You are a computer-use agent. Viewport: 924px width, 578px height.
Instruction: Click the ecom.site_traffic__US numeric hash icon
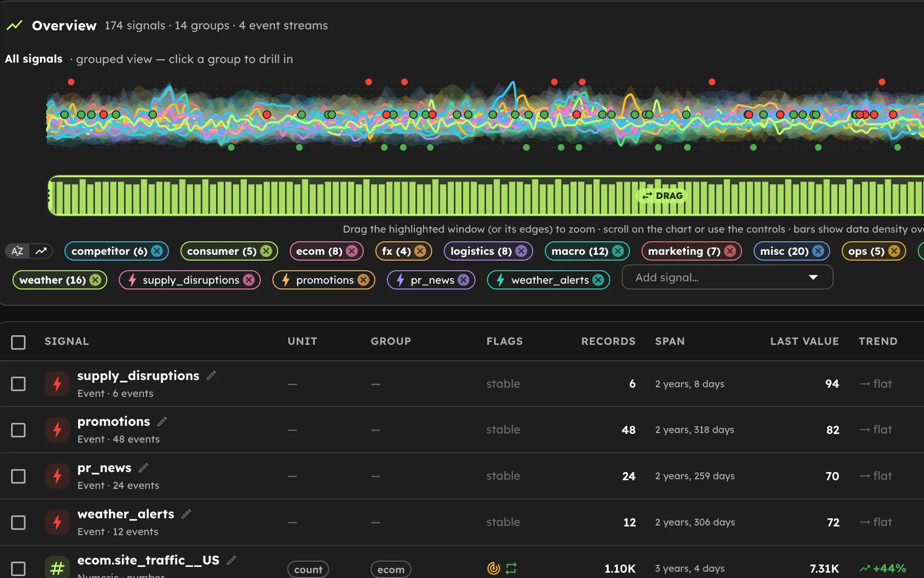pos(57,568)
